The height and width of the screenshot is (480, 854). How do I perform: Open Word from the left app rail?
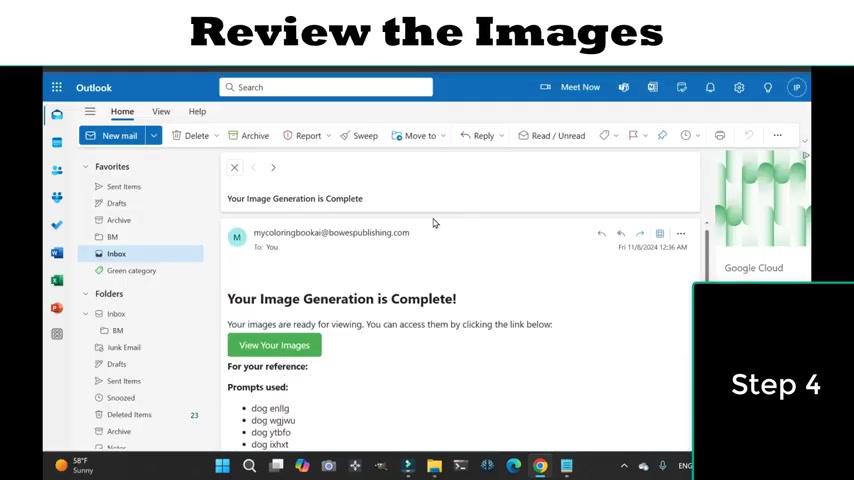pos(57,253)
